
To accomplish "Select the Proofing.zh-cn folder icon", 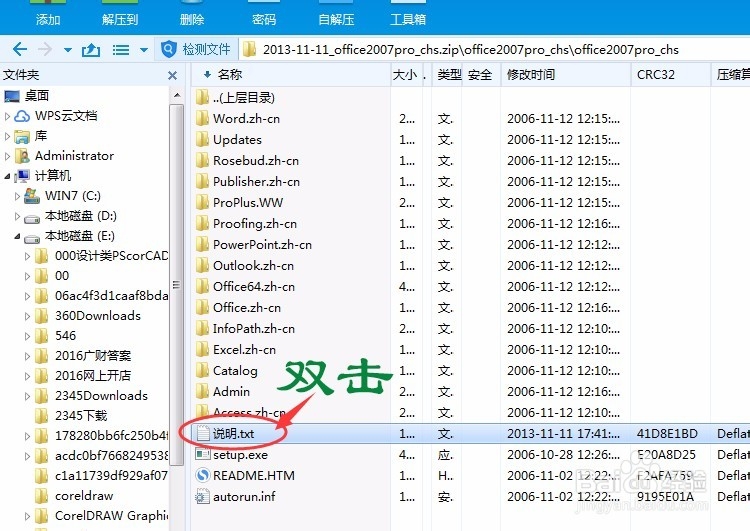I will point(202,223).
